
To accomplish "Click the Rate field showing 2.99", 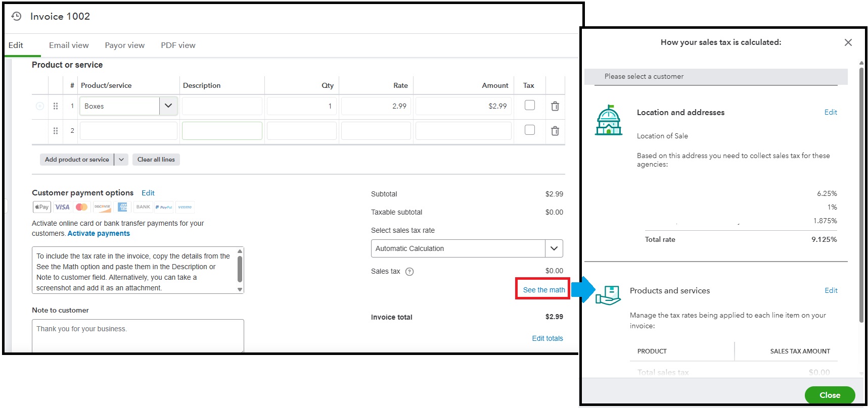I will (x=376, y=106).
